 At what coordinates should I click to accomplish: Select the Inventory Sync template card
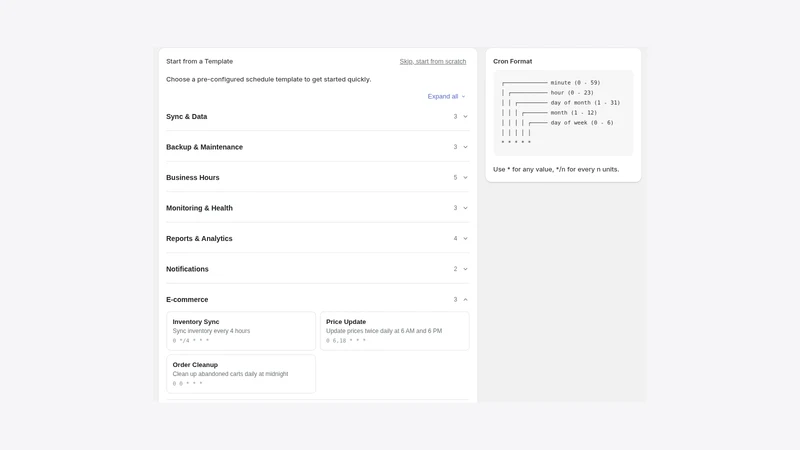click(x=241, y=331)
